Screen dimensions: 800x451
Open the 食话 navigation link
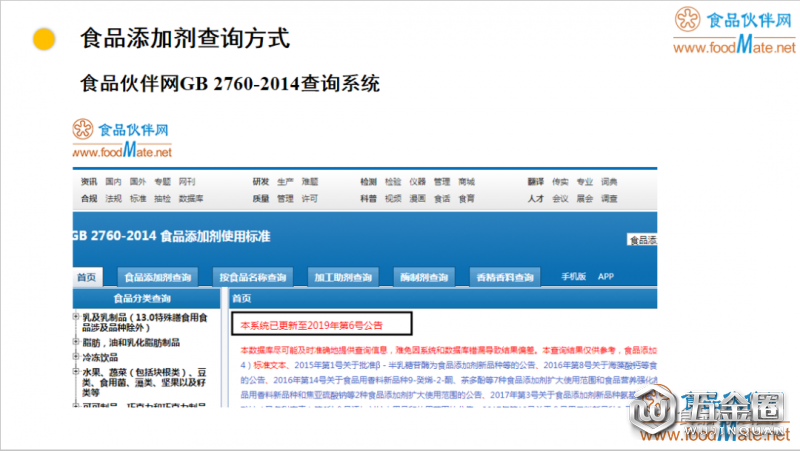[x=442, y=198]
